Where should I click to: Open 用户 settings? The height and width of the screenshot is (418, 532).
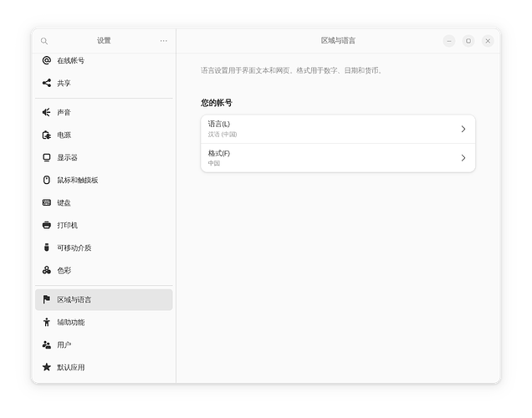[104, 344]
